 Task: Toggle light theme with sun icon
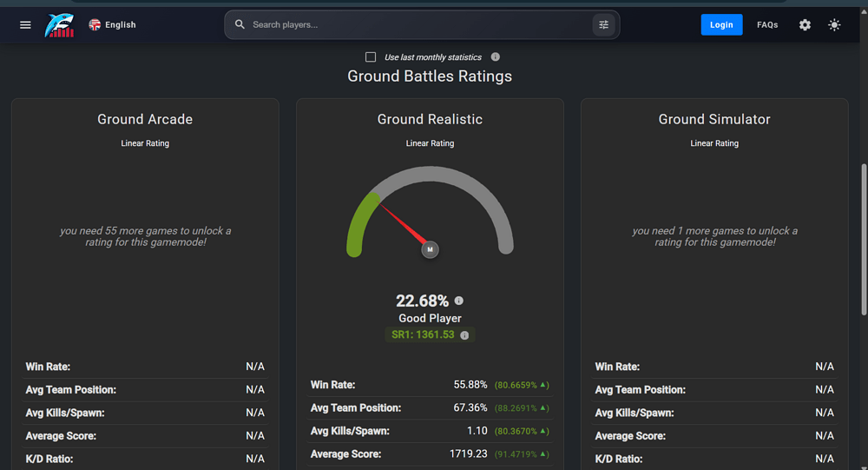tap(834, 25)
